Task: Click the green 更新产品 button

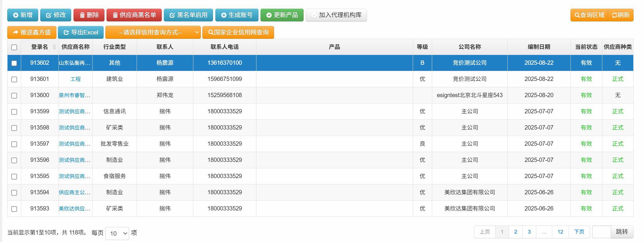Action: pos(282,15)
